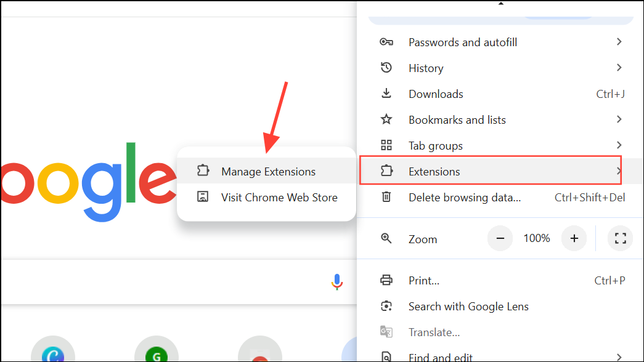Enter fullscreen mode using the zoom row button
644x362 pixels.
620,238
